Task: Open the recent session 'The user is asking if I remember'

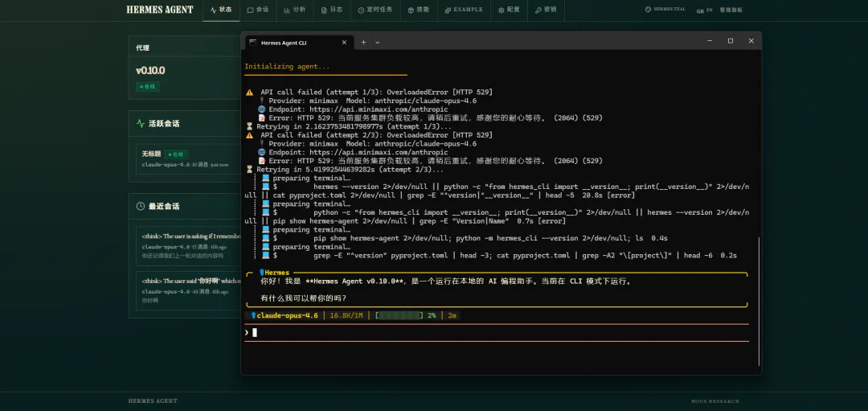Action: tap(188, 246)
